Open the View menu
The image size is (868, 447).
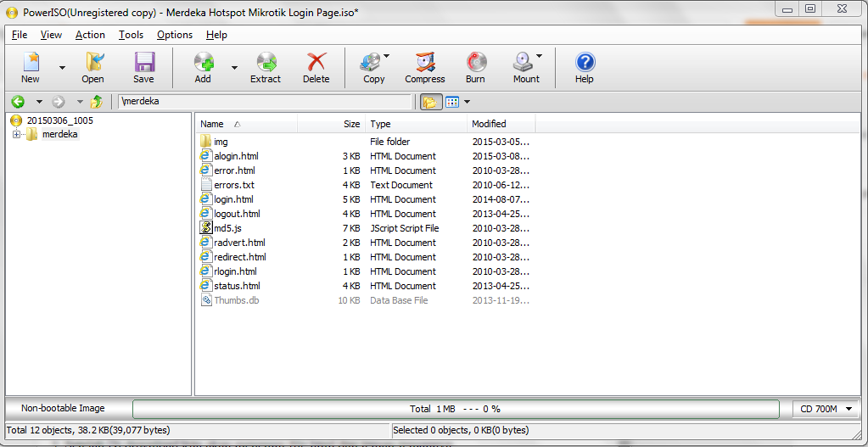pyautogui.click(x=52, y=35)
